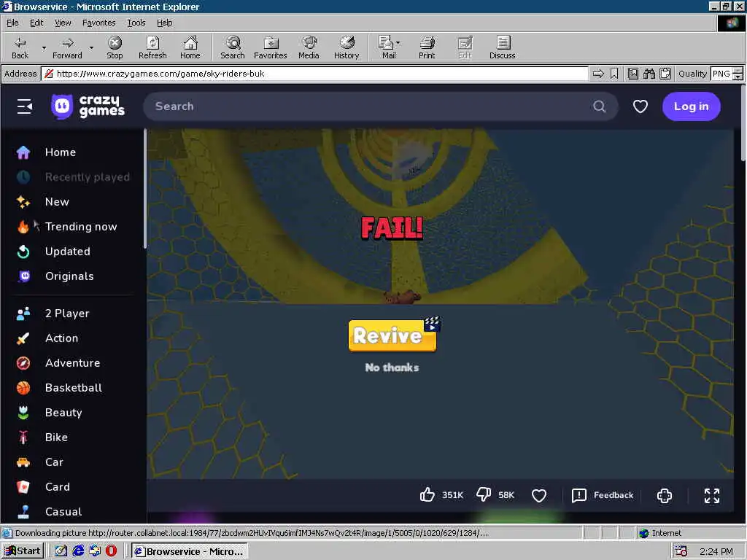Open the Forward history dropdown arrow
The width and height of the screenshot is (747, 560).
tap(91, 47)
